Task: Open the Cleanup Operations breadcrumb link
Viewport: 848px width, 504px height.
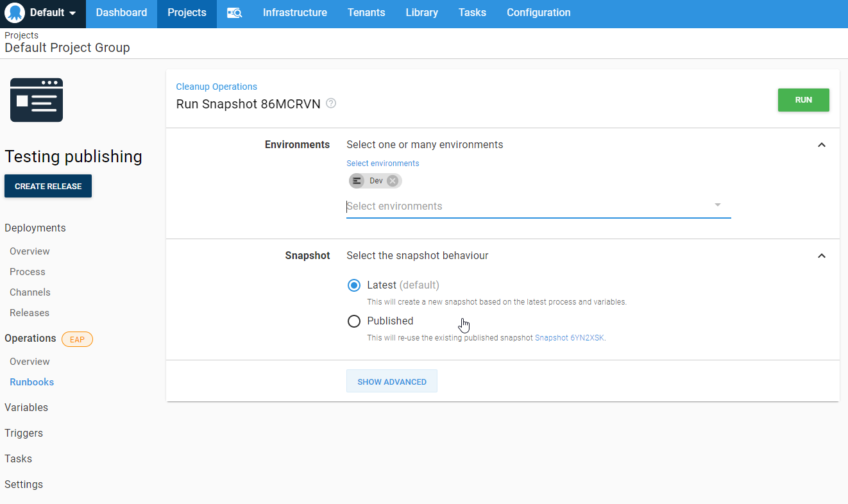Action: (217, 87)
